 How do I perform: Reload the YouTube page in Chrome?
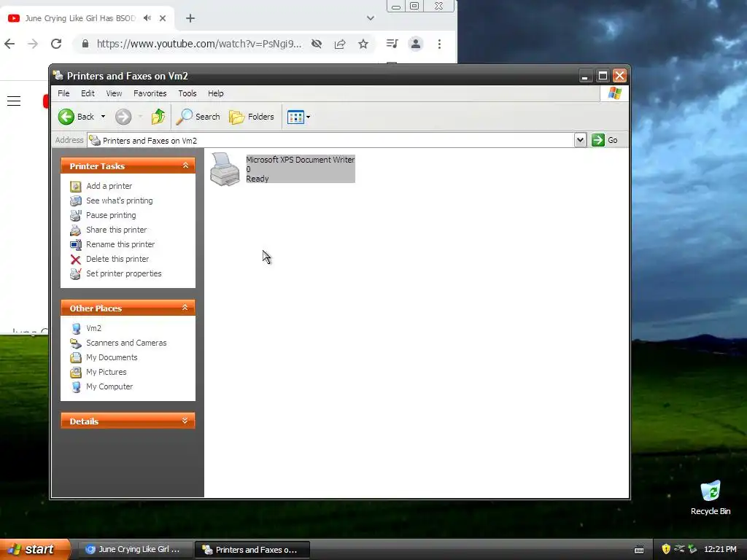click(56, 44)
